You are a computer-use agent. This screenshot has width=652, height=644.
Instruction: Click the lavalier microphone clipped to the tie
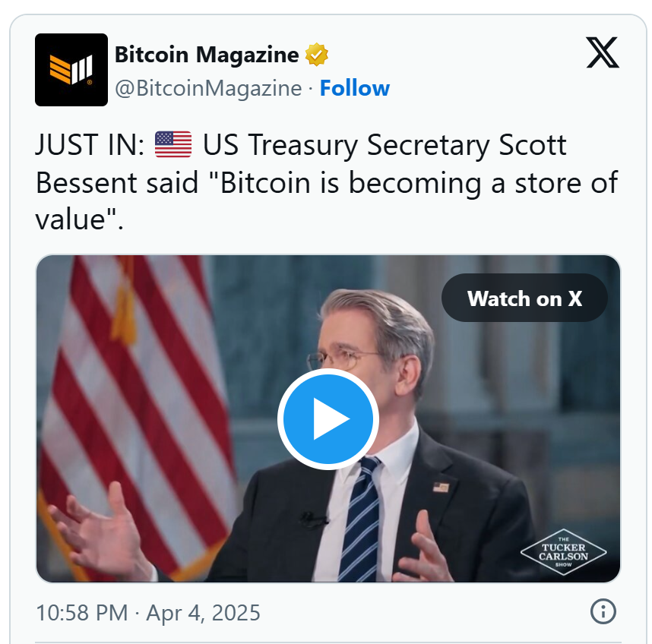[312, 519]
